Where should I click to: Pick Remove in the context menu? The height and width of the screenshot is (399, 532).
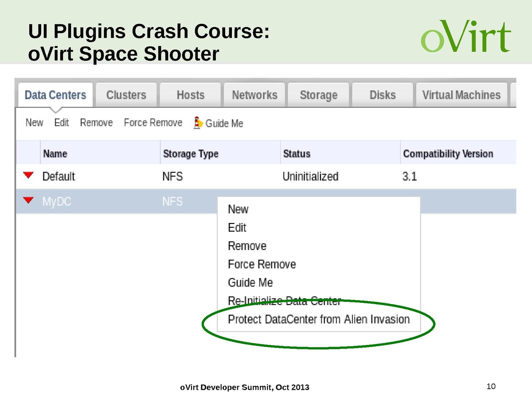tap(247, 246)
